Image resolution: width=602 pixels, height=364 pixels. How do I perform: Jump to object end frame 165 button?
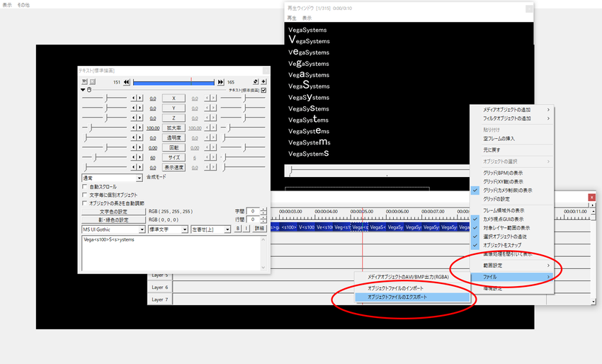(x=220, y=82)
